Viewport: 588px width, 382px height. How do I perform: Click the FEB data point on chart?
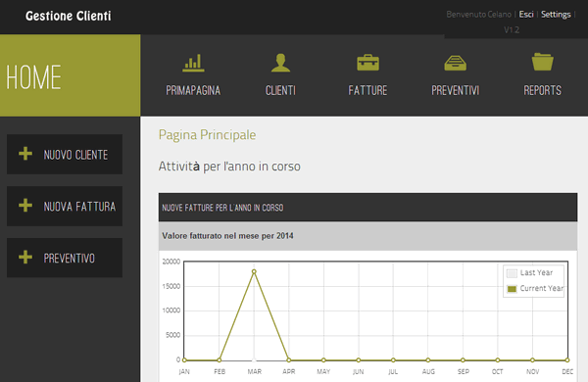click(219, 360)
